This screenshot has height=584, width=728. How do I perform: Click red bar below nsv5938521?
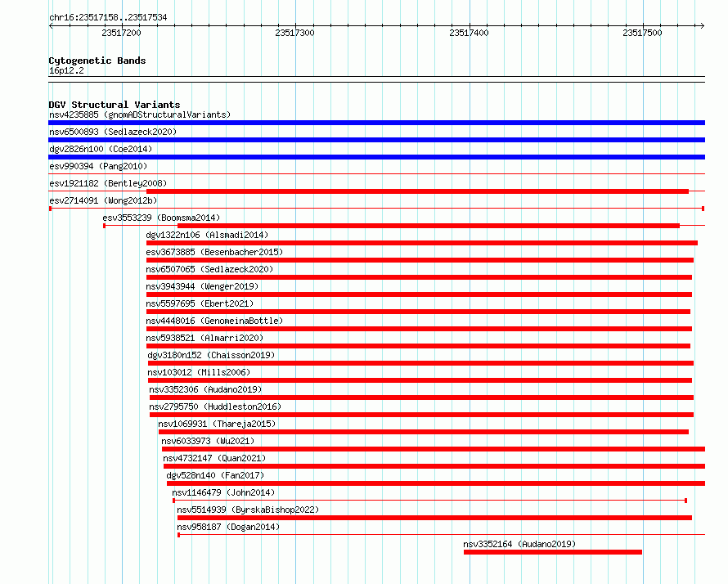pyautogui.click(x=418, y=346)
